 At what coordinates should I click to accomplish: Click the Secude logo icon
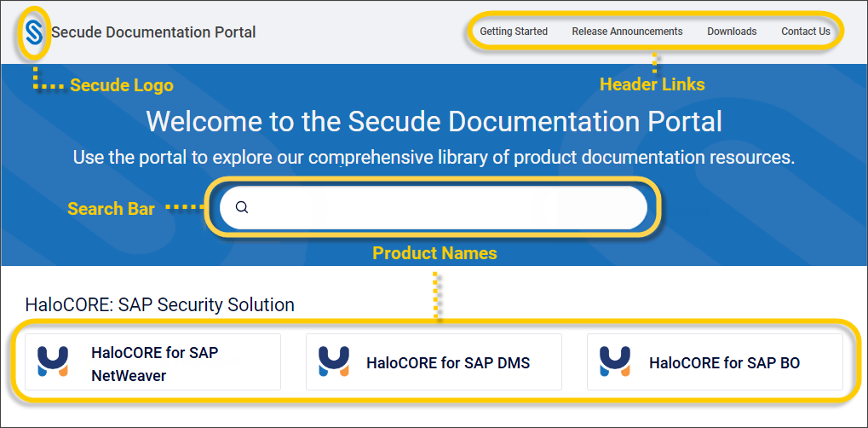tap(34, 32)
